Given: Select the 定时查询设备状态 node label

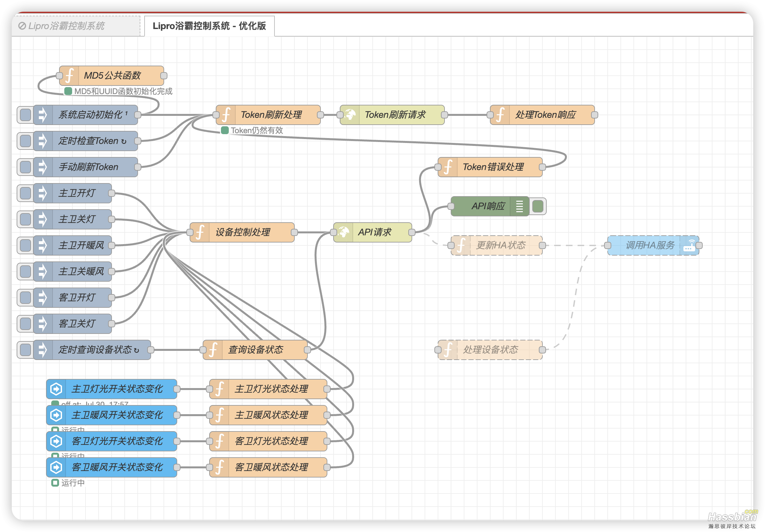Looking at the screenshot, I should [95, 350].
